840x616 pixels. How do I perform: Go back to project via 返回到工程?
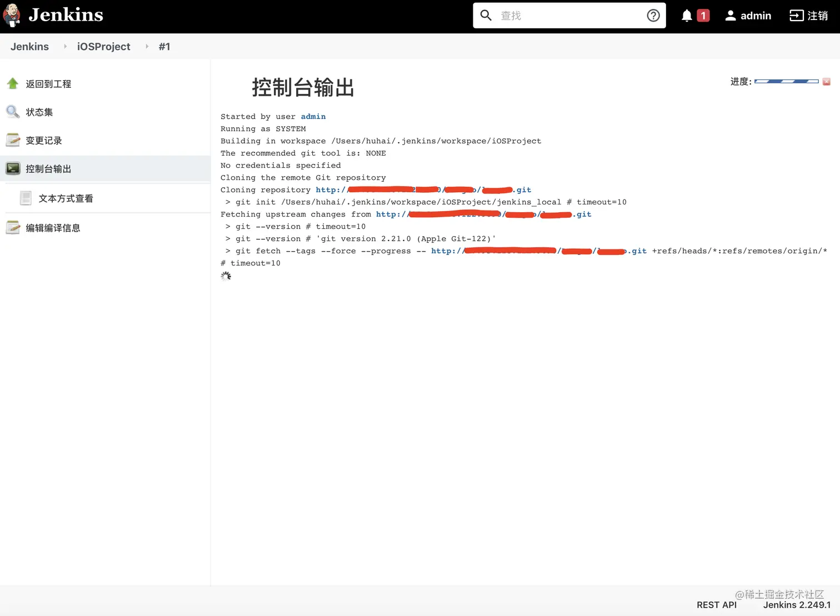click(48, 84)
